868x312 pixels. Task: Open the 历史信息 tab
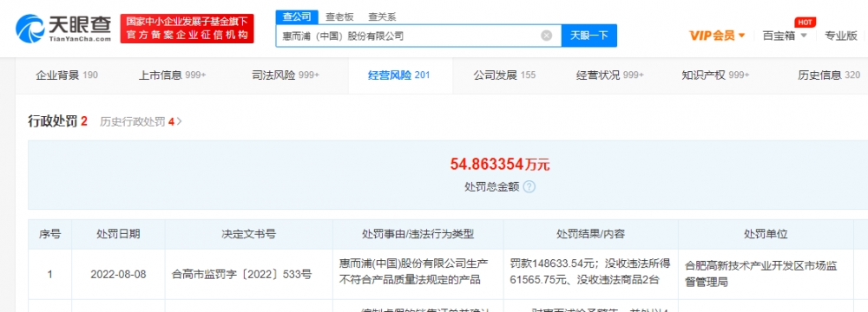(829, 75)
